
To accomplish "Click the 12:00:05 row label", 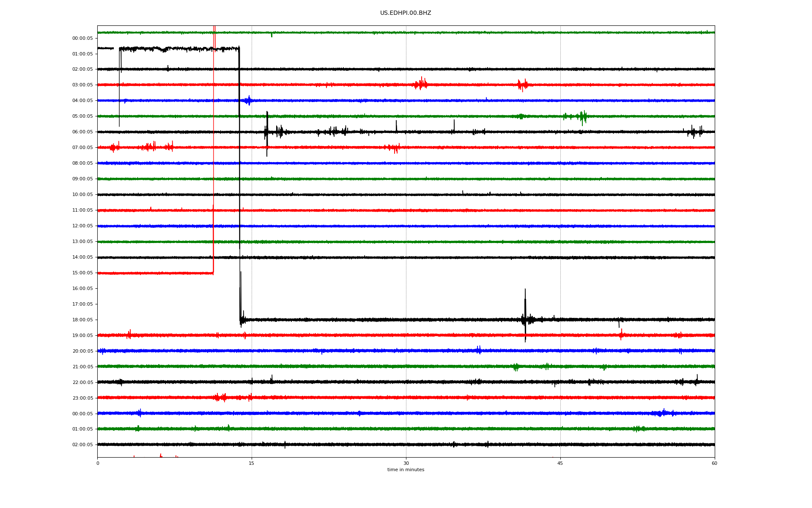I will click(82, 226).
